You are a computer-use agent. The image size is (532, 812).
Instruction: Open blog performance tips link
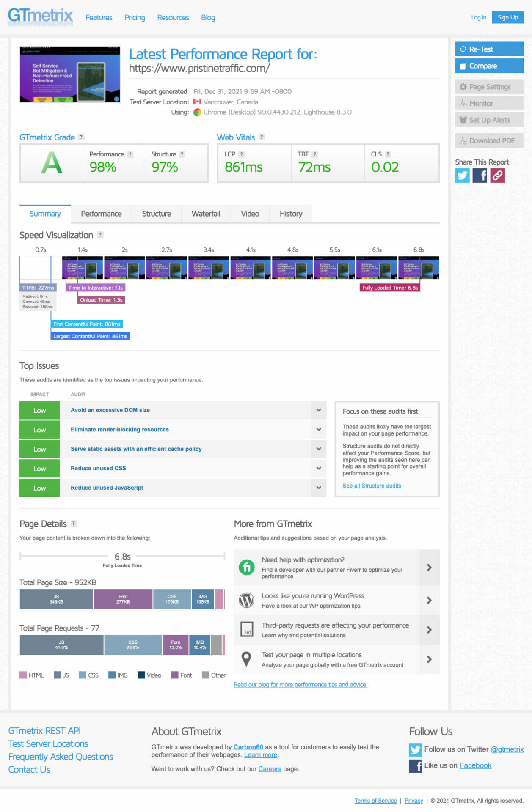[x=300, y=685]
